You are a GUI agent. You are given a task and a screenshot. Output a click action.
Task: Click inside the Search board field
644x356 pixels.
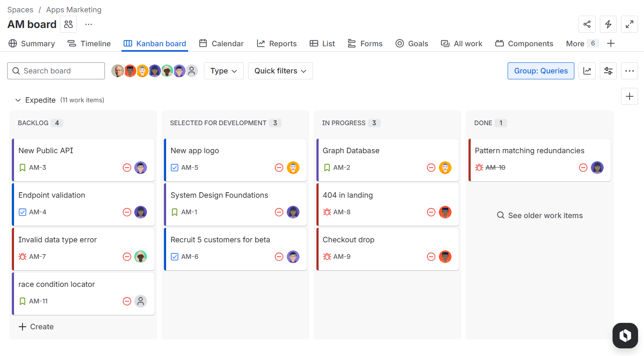click(56, 71)
